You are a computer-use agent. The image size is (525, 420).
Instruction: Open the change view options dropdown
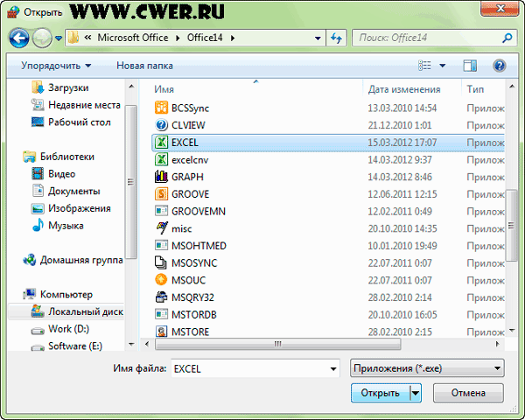click(442, 66)
